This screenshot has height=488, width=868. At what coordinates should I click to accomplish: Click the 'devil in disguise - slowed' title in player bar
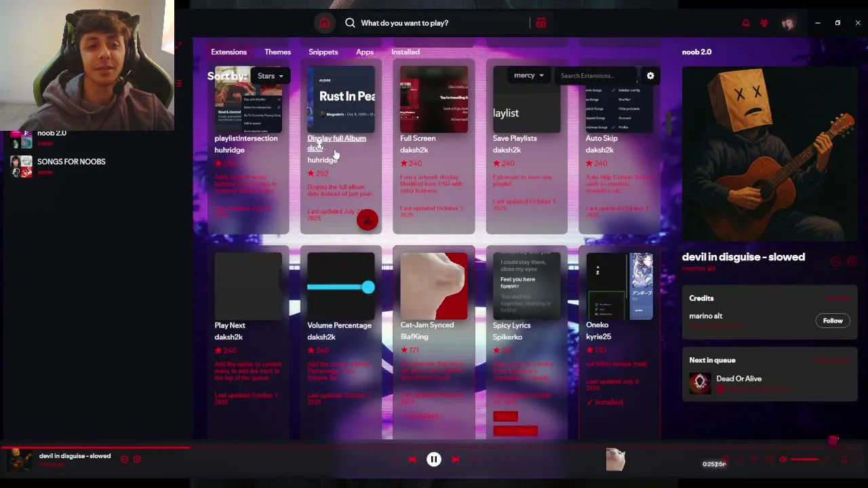(x=75, y=456)
